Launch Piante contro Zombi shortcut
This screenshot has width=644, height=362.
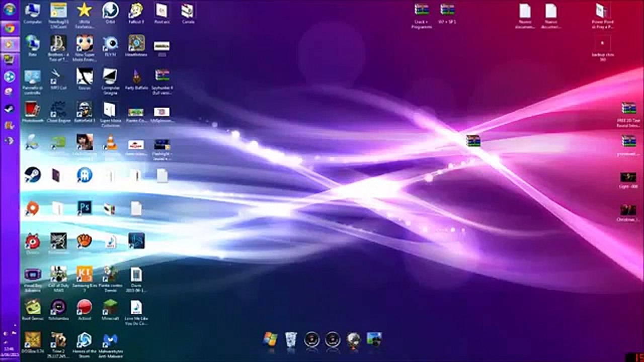(x=110, y=279)
